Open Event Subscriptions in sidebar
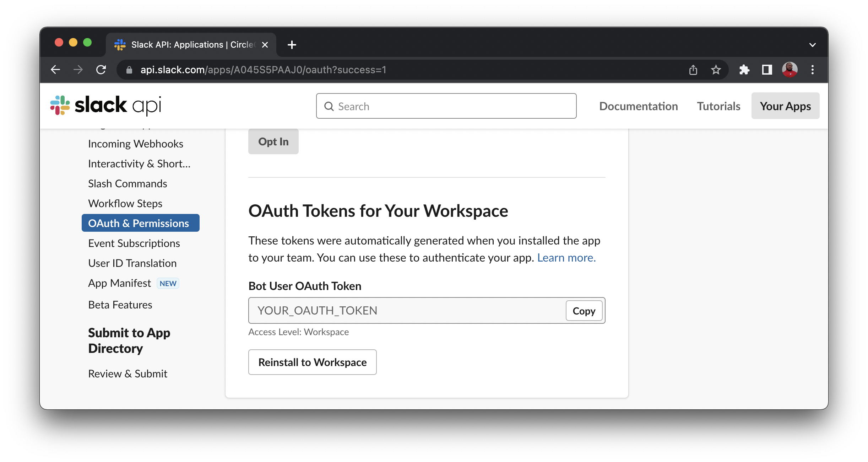Screen dimensions: 868x462 134,243
